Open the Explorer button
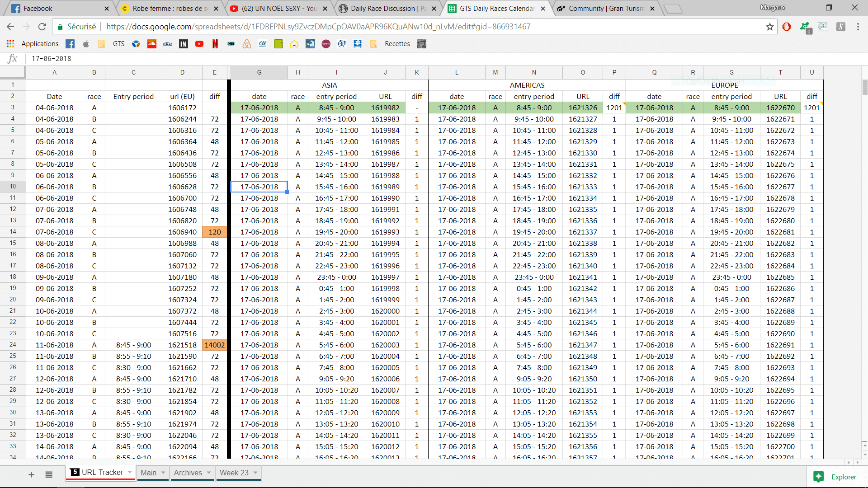The height and width of the screenshot is (488, 868). [835, 477]
